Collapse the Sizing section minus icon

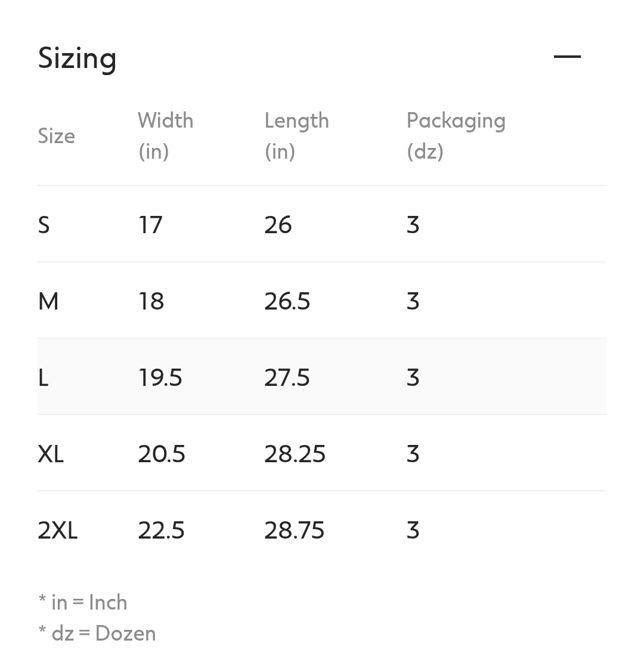[567, 57]
